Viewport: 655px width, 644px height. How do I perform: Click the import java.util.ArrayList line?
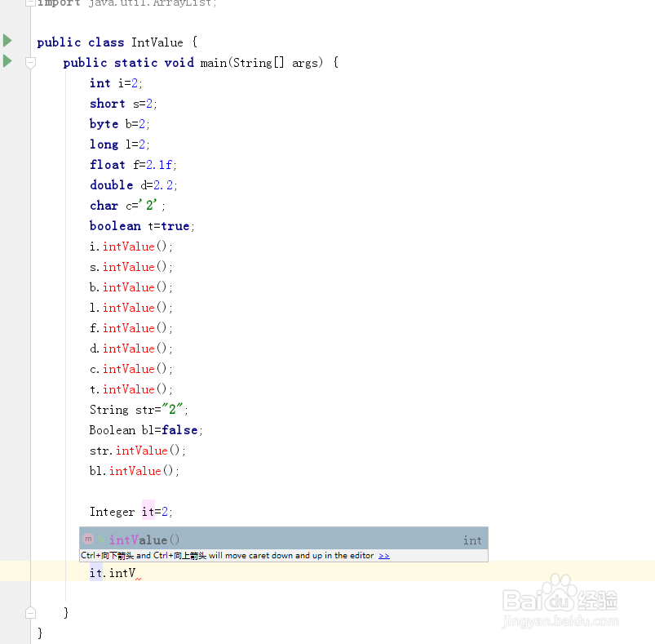127,3
